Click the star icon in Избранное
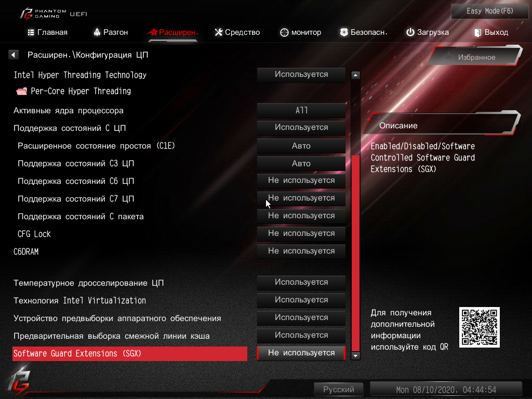The height and width of the screenshot is (399, 532). coord(448,57)
